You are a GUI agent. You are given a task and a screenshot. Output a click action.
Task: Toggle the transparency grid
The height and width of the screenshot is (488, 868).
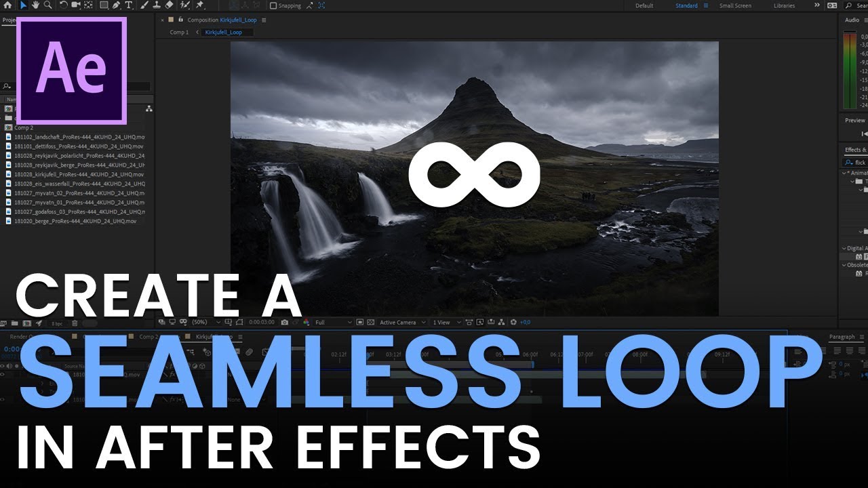[370, 323]
